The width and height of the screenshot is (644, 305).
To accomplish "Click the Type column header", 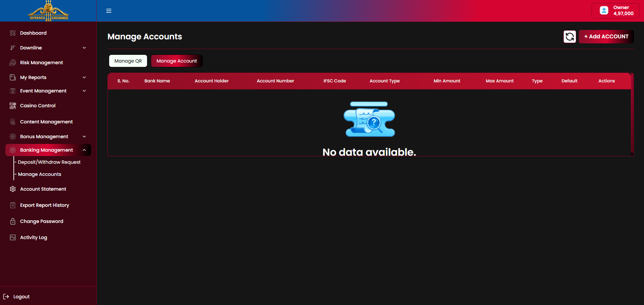I will 537,81.
